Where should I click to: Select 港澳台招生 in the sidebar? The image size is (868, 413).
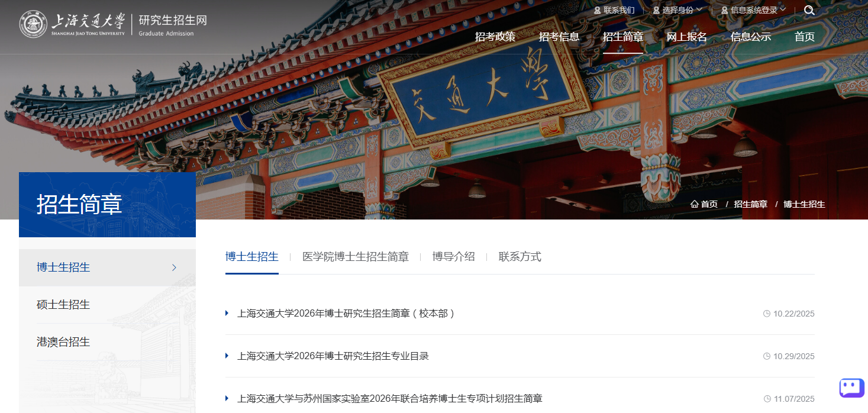click(x=63, y=342)
